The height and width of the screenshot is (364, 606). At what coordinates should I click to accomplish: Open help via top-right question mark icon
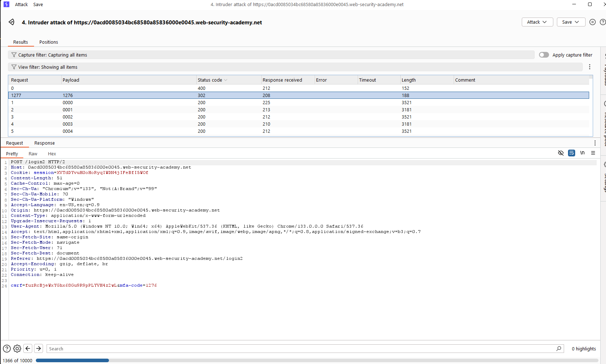[603, 22]
